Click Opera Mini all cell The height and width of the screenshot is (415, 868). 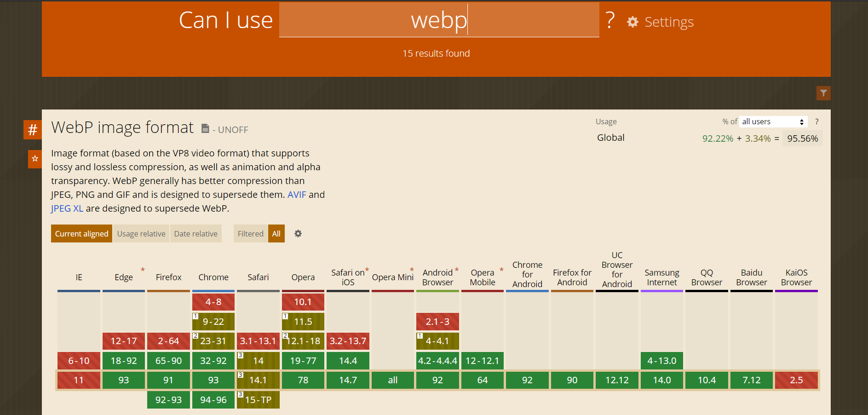[393, 380]
